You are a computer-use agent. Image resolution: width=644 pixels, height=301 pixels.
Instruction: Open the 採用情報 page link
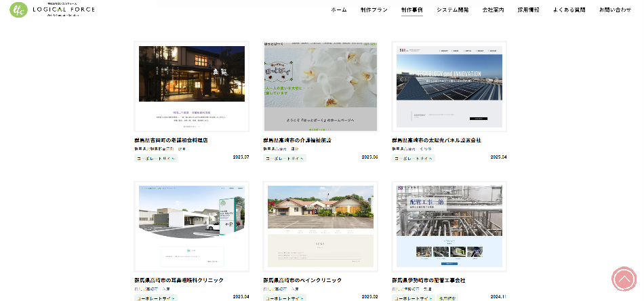[528, 10]
